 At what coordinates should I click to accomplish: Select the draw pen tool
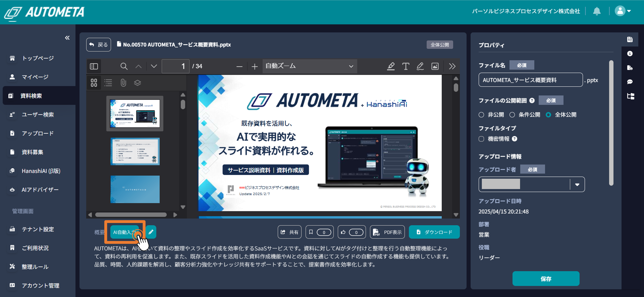tap(420, 66)
